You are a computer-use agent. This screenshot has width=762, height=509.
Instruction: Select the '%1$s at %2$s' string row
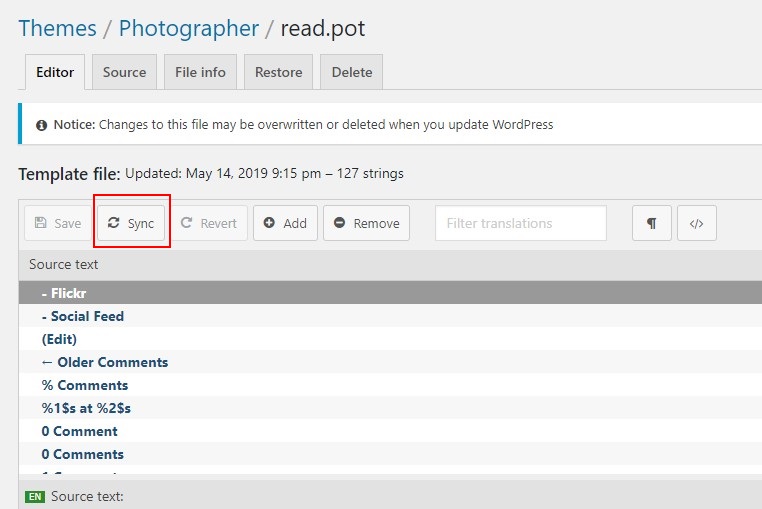tap(390, 408)
